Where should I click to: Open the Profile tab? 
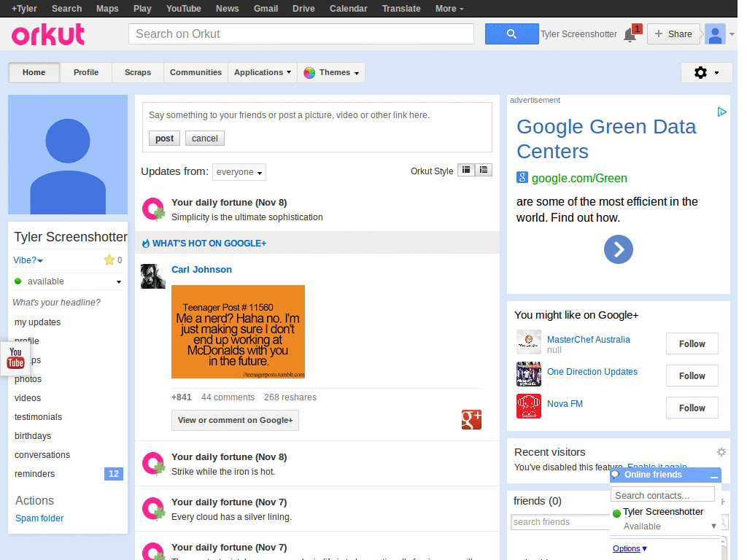[86, 72]
